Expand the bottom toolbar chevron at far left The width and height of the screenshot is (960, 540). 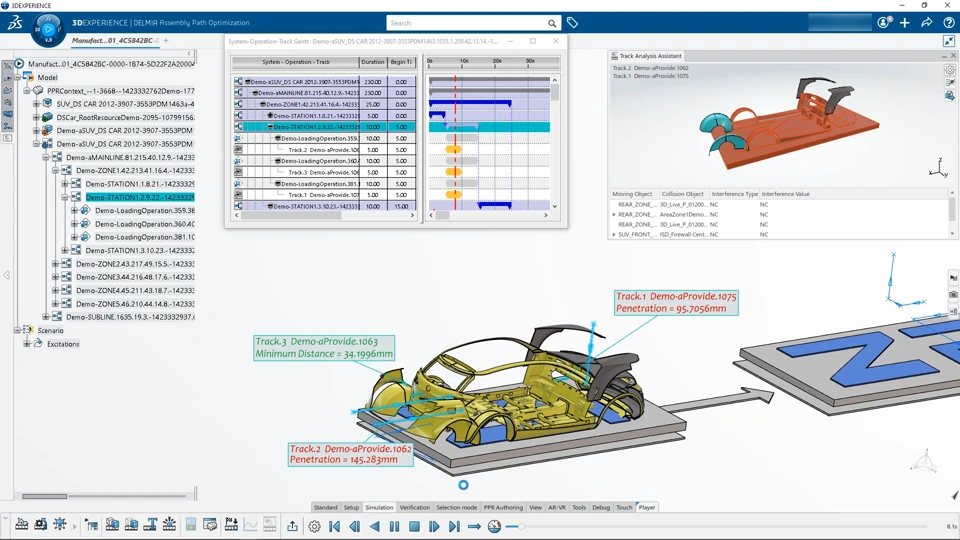pyautogui.click(x=6, y=518)
